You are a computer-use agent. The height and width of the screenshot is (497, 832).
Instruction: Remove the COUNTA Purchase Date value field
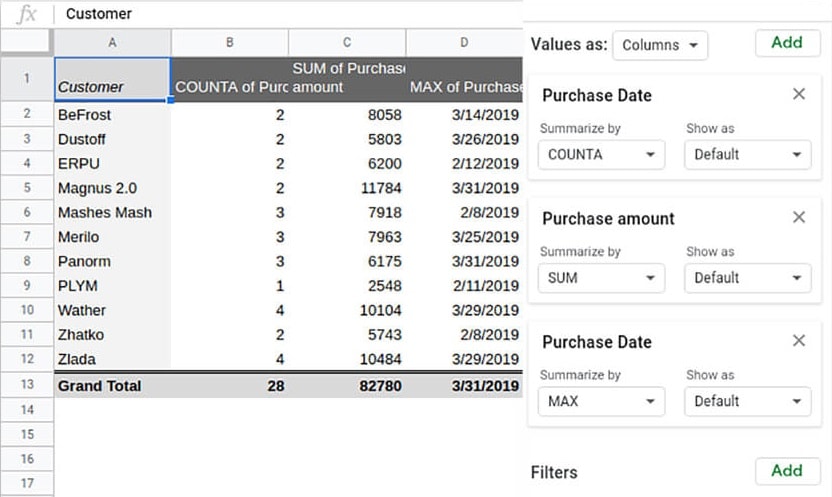799,94
